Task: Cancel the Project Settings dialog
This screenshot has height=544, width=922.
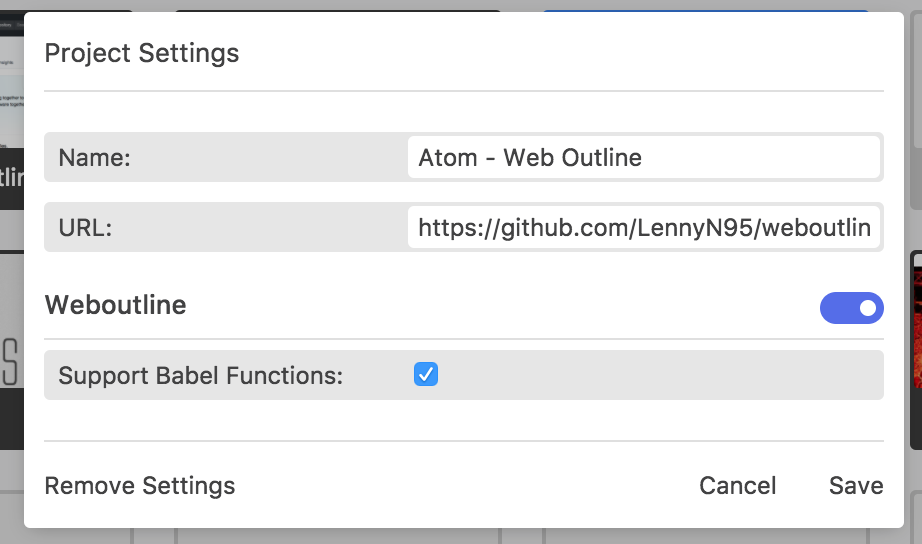Action: coord(737,486)
